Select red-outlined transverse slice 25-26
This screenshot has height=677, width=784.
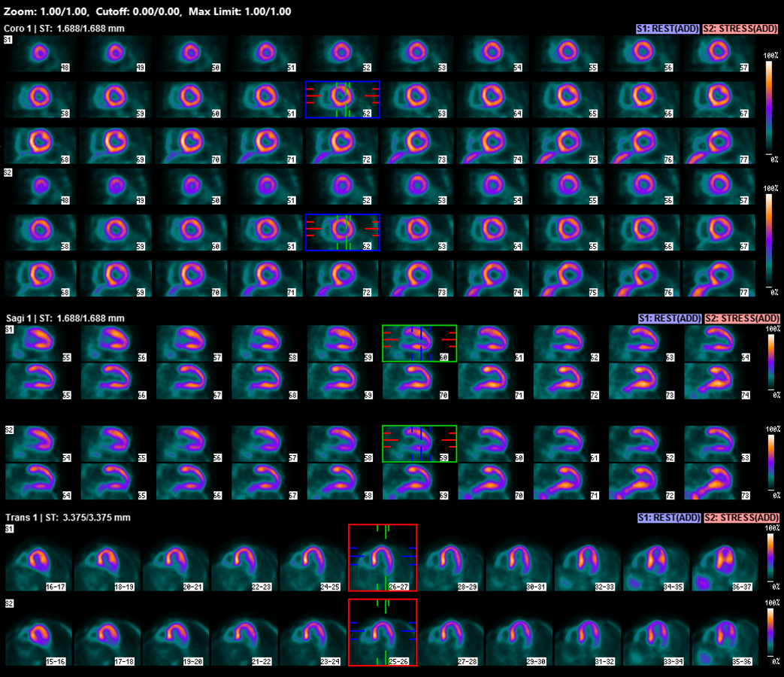tap(382, 632)
